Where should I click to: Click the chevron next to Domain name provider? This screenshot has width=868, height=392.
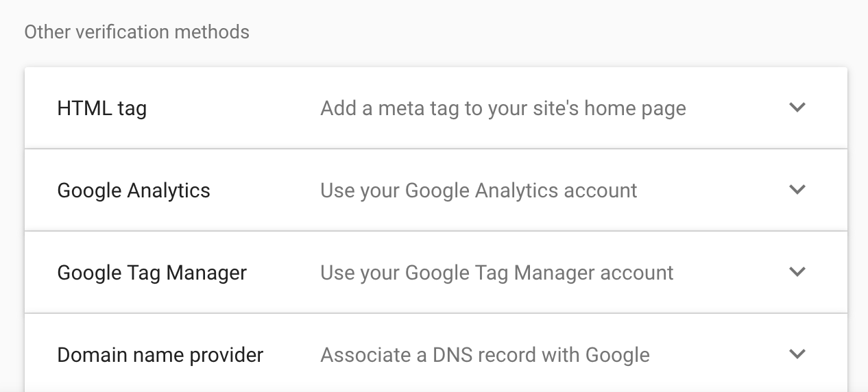pos(797,354)
